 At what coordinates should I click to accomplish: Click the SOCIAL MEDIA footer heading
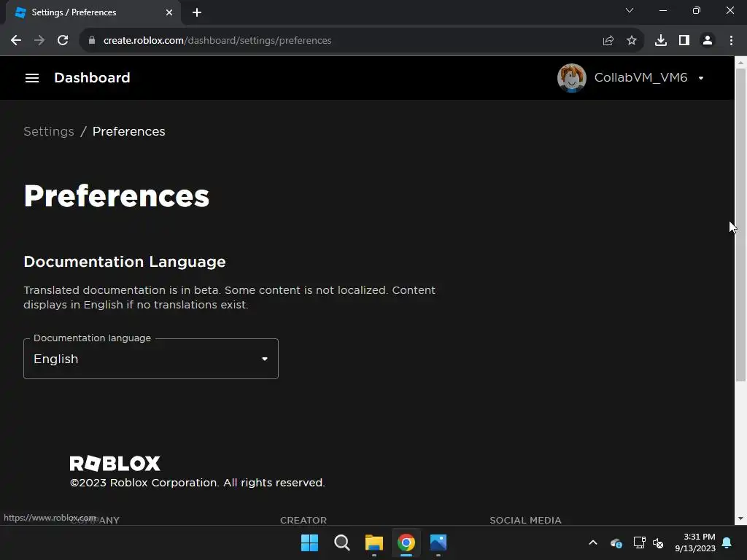[525, 520]
